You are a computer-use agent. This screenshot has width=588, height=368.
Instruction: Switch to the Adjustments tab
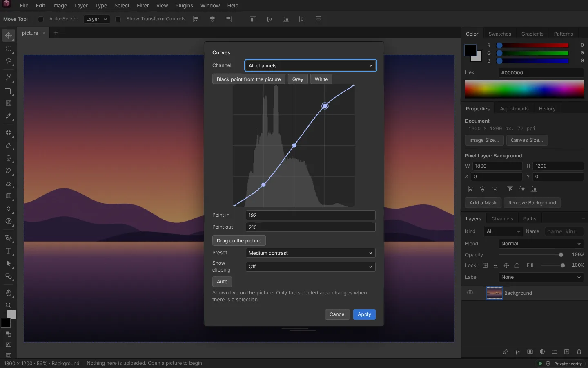coord(514,109)
